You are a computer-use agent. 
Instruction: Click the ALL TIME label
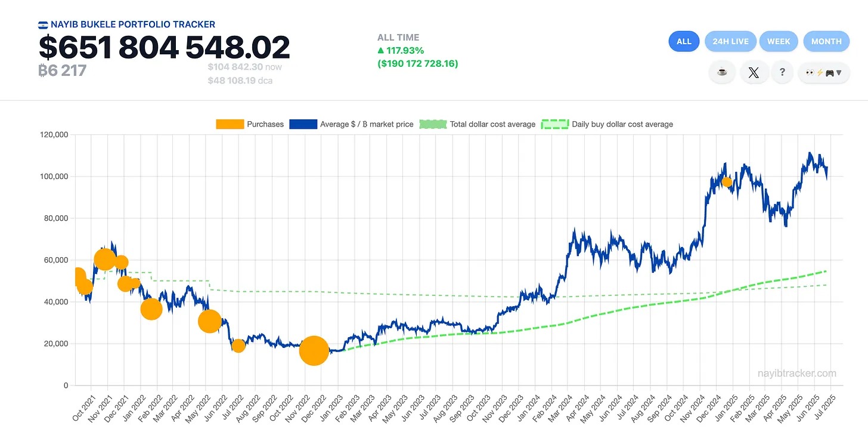tap(398, 38)
